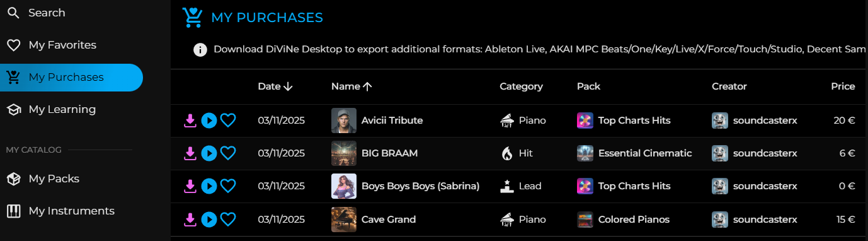Sort purchases by Date column
Screen dimensions: 868x241
pyautogui.click(x=275, y=86)
